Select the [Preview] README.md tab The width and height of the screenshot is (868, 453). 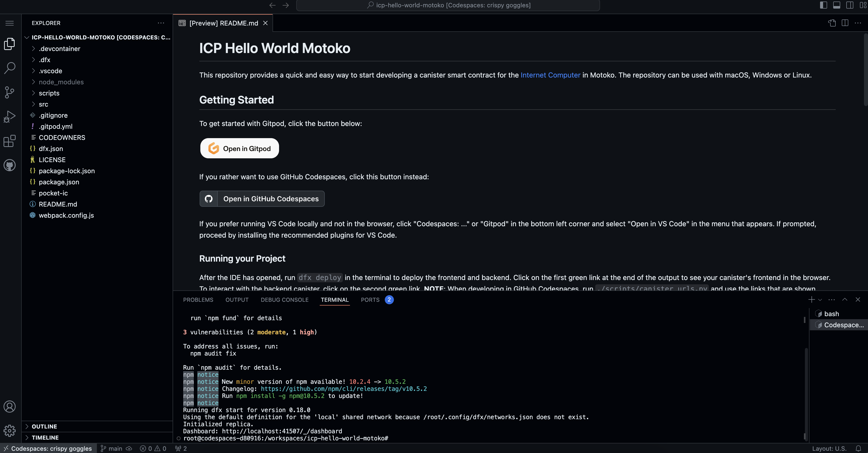[223, 23]
